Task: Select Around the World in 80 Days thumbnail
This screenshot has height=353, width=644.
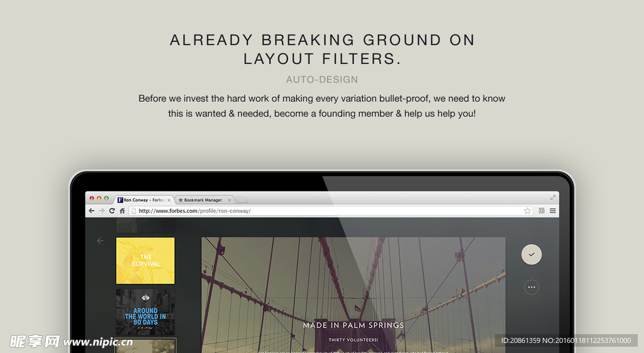Action: 145,312
